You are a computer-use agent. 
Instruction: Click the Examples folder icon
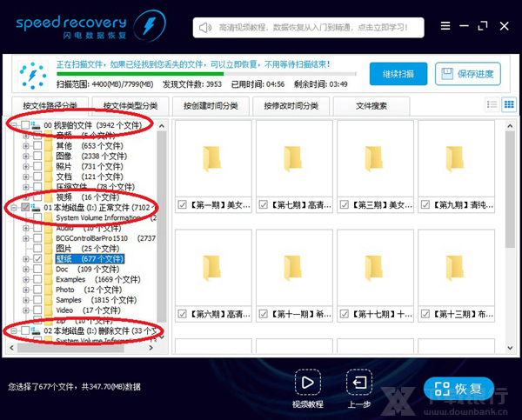[49, 279]
